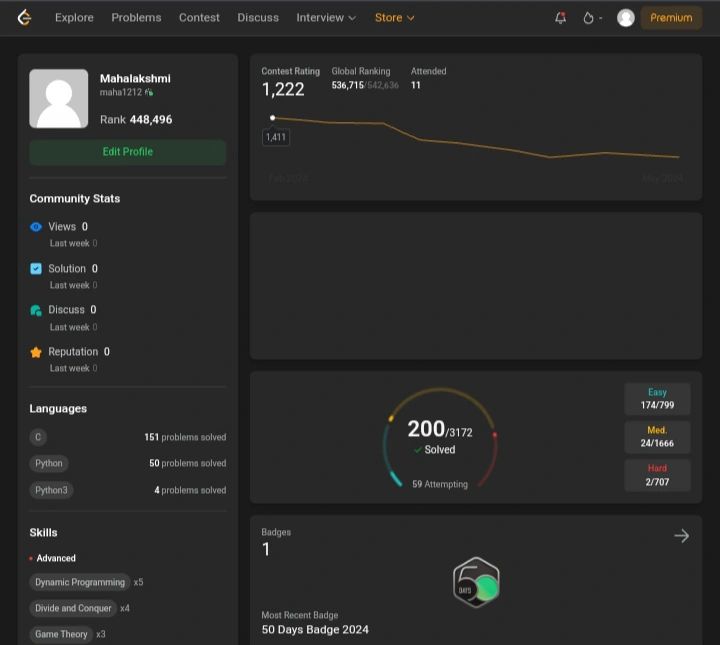Click the Python3 language tag
The image size is (720, 645).
coord(51,490)
